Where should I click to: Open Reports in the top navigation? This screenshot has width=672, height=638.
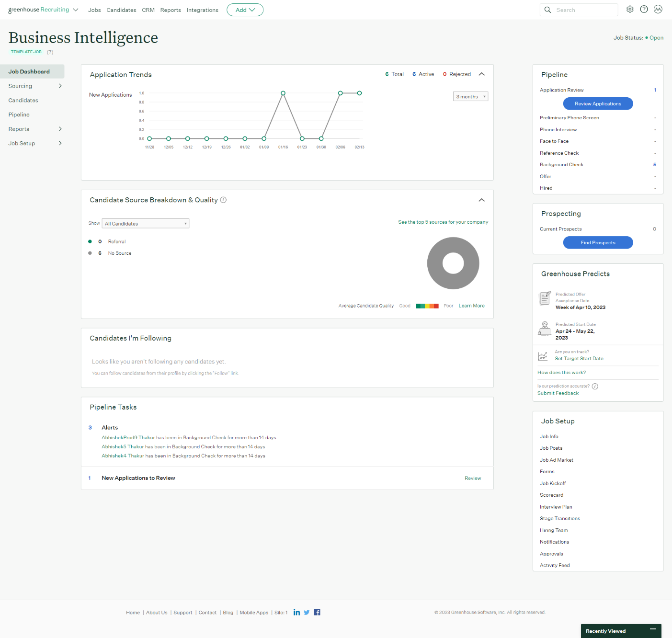171,10
